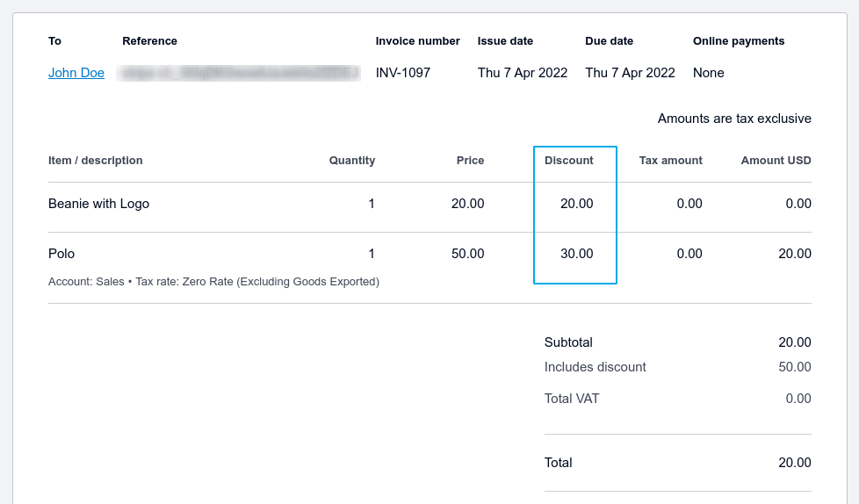Image resolution: width=859 pixels, height=504 pixels.
Task: Click the Amounts are tax exclusive note
Action: [x=734, y=119]
